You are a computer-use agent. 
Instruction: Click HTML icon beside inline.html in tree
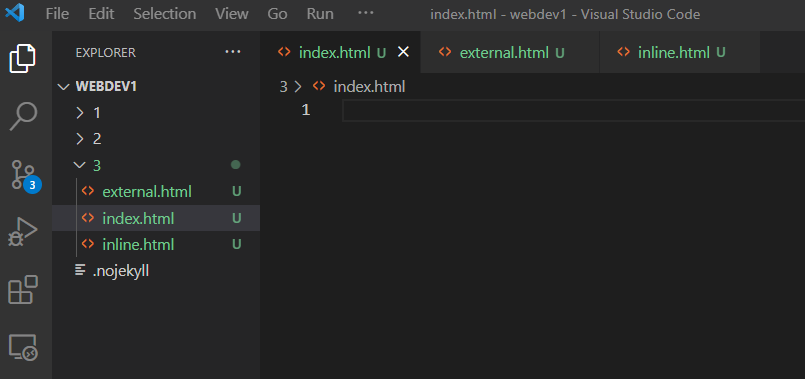point(88,244)
